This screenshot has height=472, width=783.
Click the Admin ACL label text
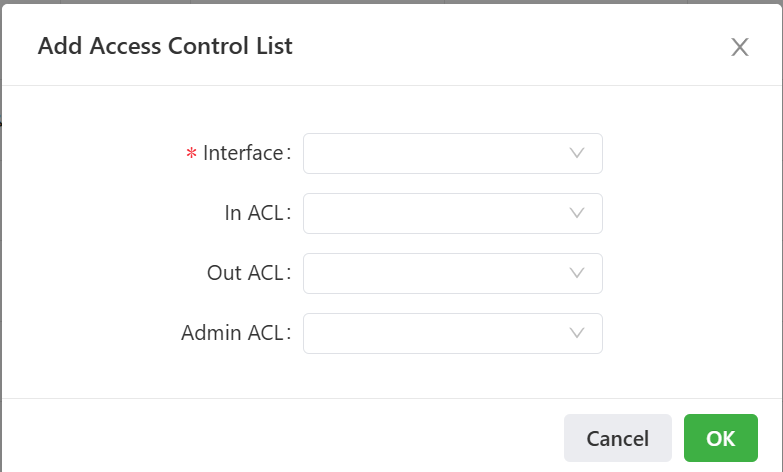point(233,333)
